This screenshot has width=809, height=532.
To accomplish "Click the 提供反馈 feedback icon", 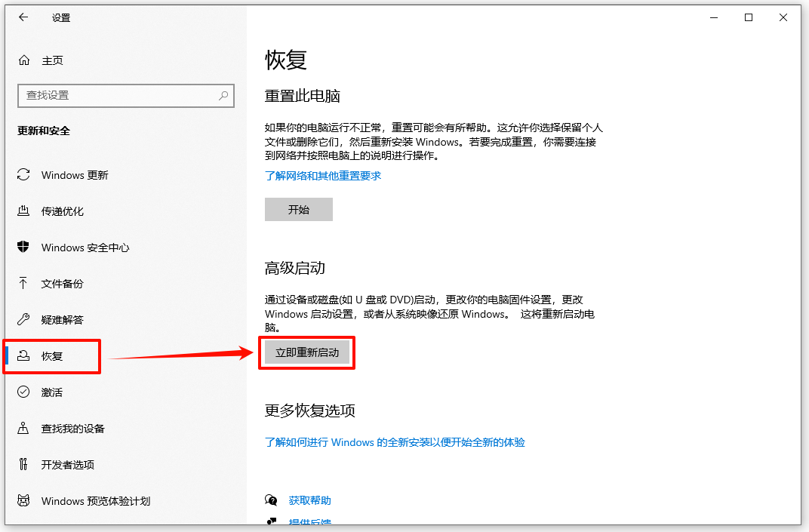I will (x=271, y=521).
